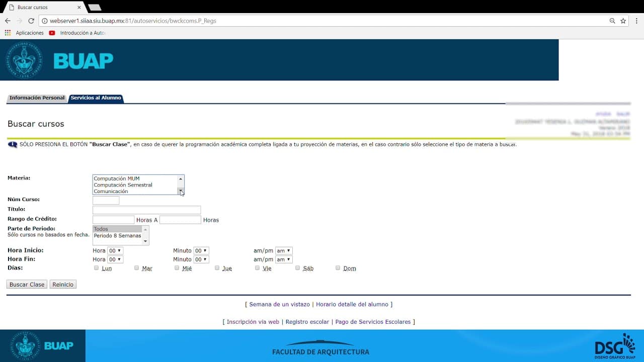The image size is (644, 362).
Task: Open the Aplicaciones apps grid icon
Action: click(8, 33)
